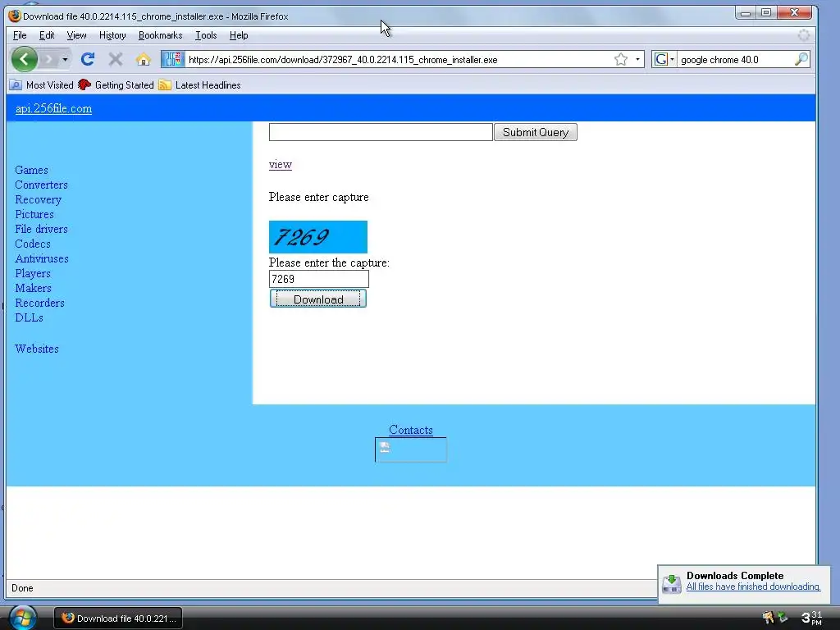Click the Firefox logo in the title bar
840x630 pixels.
coord(15,16)
